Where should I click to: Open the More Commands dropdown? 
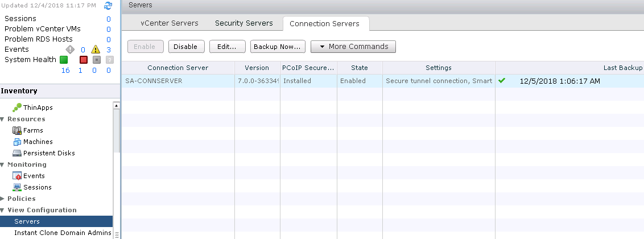point(353,47)
